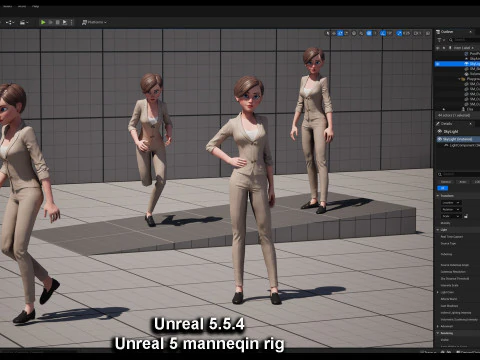The height and width of the screenshot is (360, 480).
Task: Choose the Translate tool in viewport toolbar
Action: pos(334,33)
